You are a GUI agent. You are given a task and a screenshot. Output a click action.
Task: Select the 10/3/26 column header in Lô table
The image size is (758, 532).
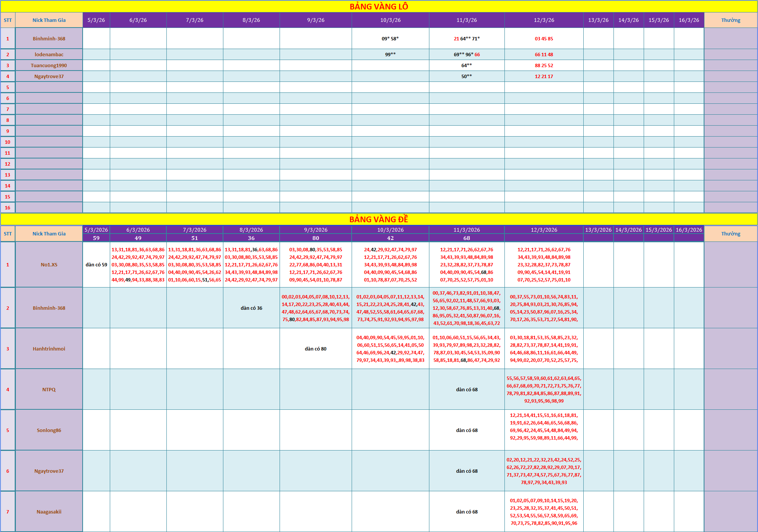pos(391,20)
